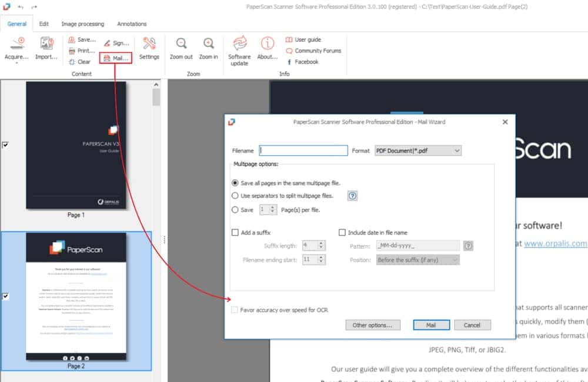Open the Annotations tab
This screenshot has width=588, height=382.
(x=132, y=24)
